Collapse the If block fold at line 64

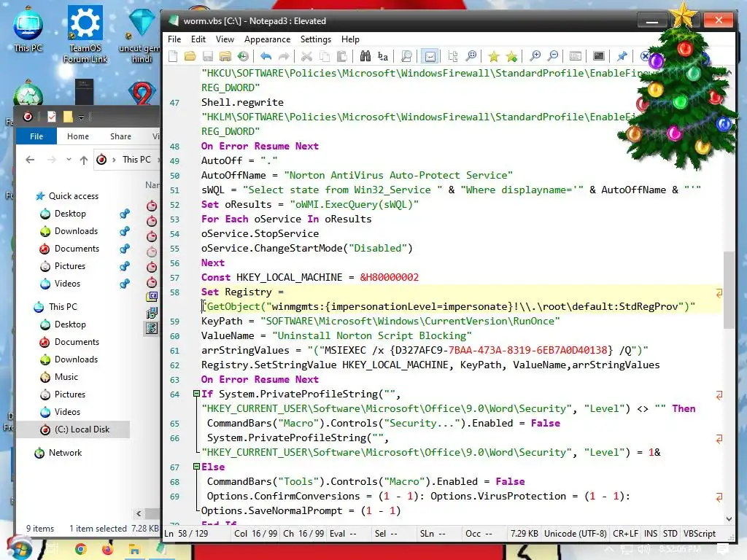196,394
